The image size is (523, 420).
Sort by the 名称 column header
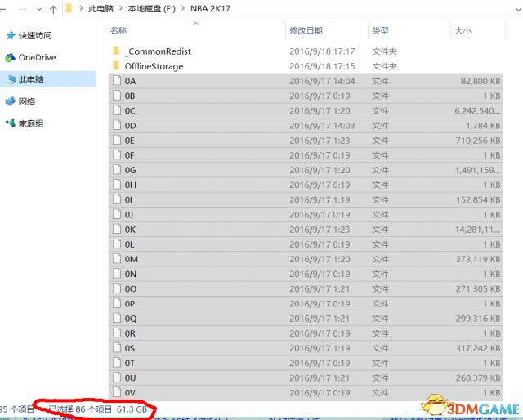pyautogui.click(x=118, y=31)
